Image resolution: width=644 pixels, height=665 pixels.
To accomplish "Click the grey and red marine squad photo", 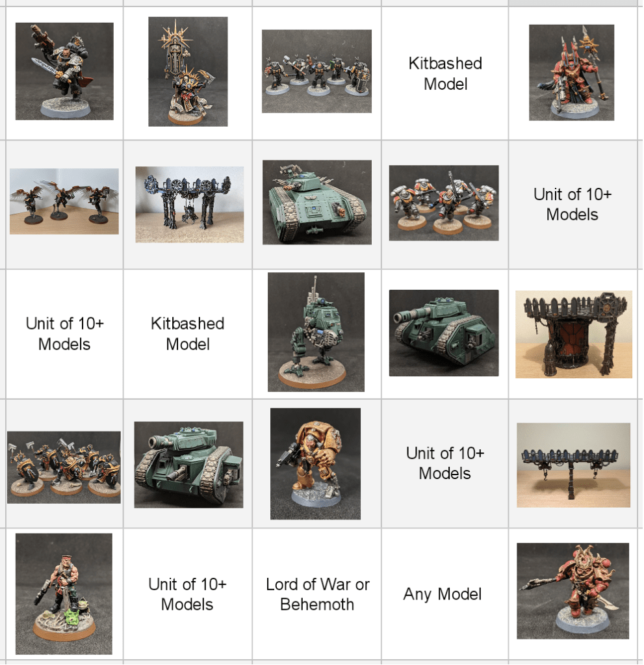I will (x=444, y=203).
